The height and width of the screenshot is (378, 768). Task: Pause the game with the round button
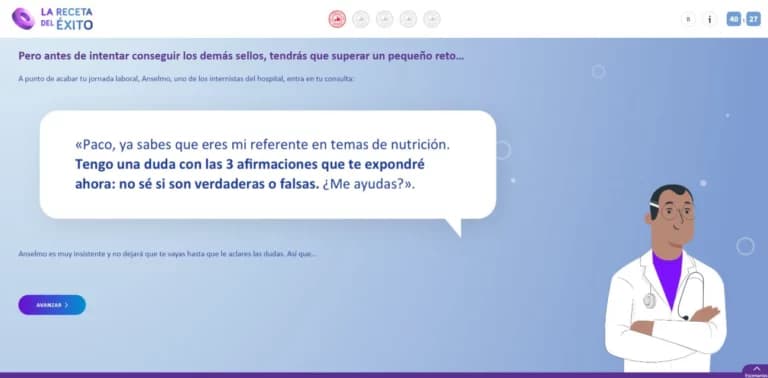coord(688,19)
